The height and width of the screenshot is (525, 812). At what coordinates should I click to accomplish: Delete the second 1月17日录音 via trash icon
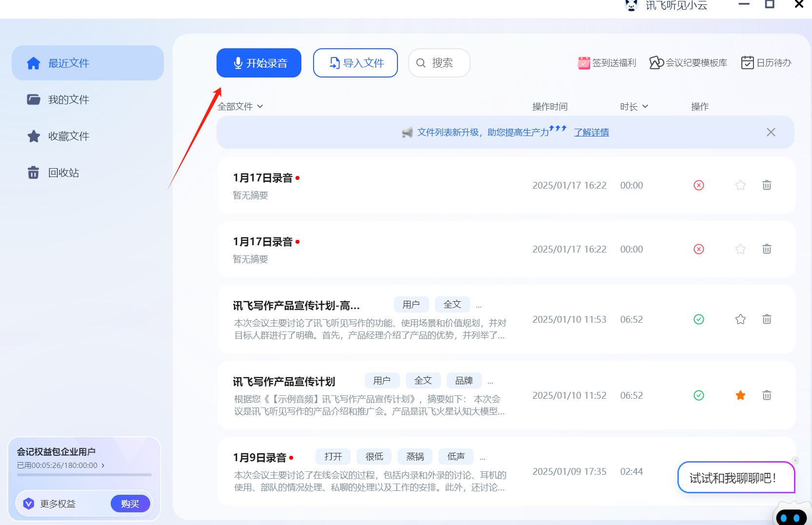coord(767,249)
